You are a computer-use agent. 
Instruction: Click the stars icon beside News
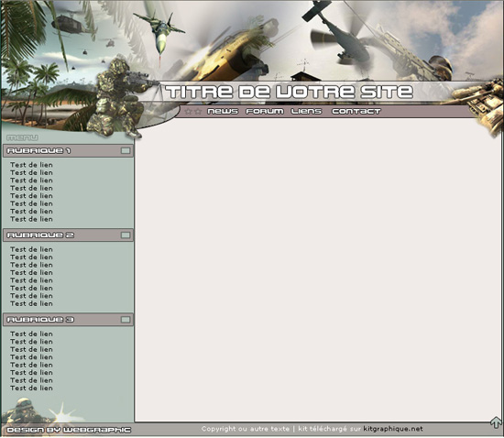point(193,112)
